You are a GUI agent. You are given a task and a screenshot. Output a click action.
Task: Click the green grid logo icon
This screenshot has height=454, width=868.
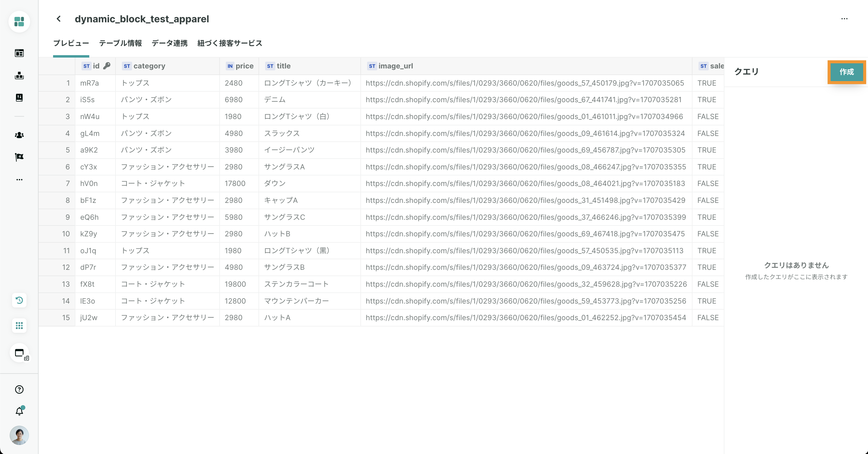(x=19, y=22)
